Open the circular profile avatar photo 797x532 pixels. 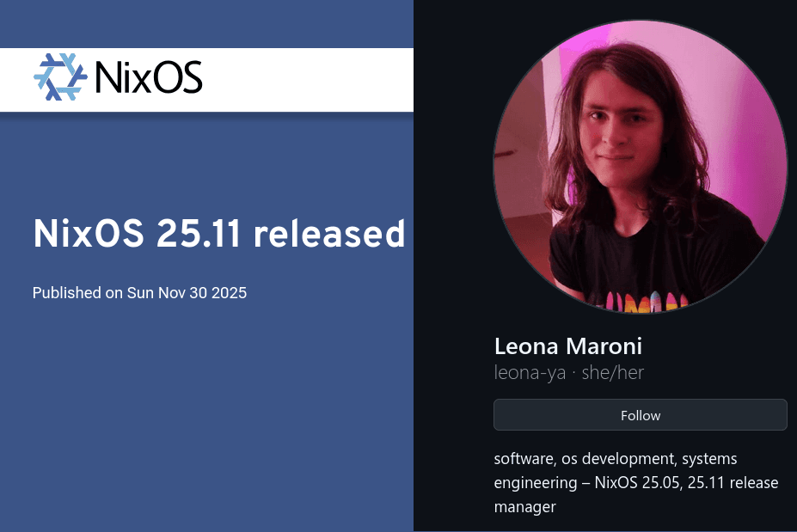click(640, 166)
